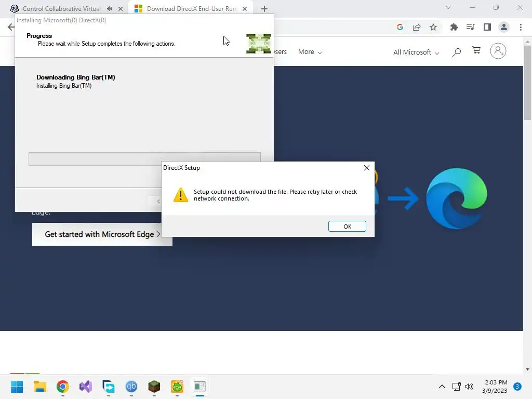532x399 pixels.
Task: Click the Installing Microsoft(R) DirectX(R) title bar
Action: tap(144, 20)
